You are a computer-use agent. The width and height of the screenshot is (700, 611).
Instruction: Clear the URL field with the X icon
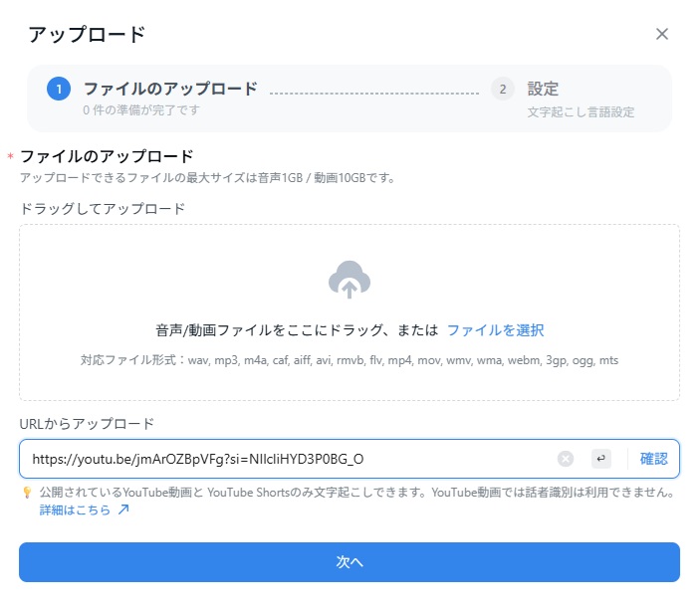pos(566,459)
